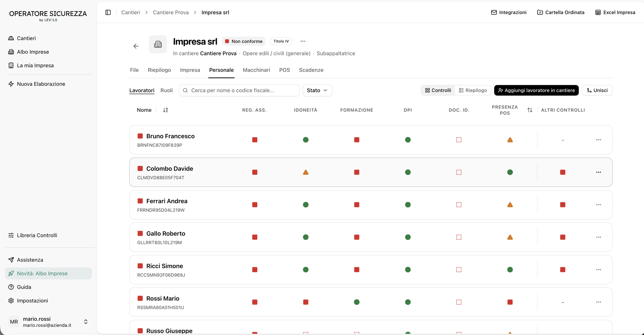Click Ricci Simone's Presenza POS green circle

pyautogui.click(x=510, y=270)
